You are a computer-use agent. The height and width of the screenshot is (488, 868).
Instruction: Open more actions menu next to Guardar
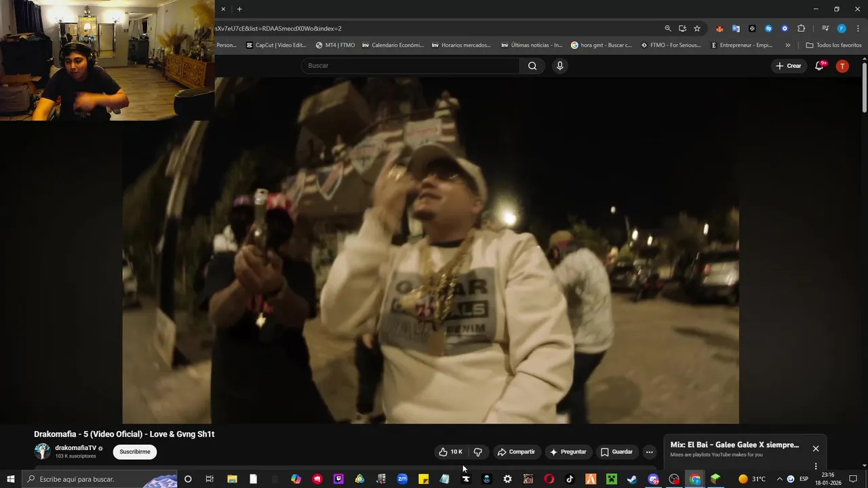(649, 452)
